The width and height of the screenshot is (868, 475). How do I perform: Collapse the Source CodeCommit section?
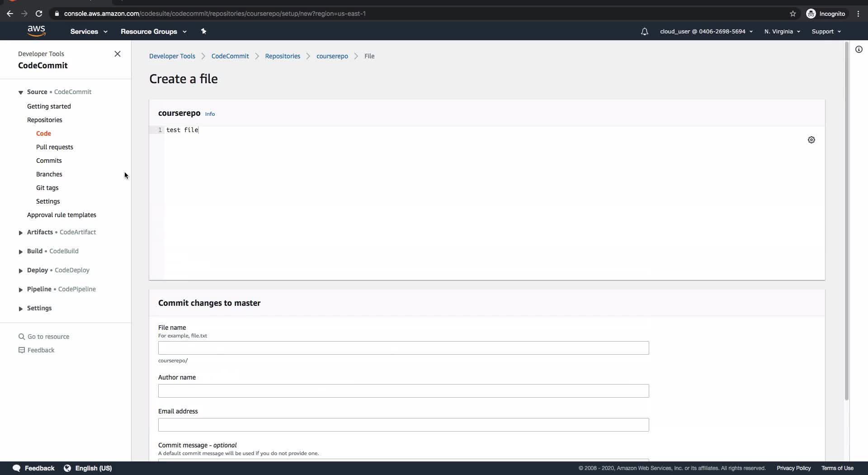pos(21,92)
